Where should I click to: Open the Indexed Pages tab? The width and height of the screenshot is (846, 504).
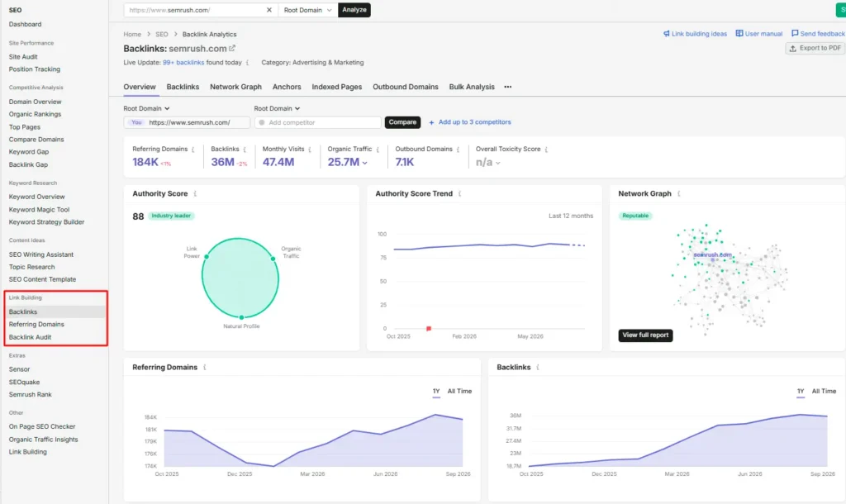337,87
